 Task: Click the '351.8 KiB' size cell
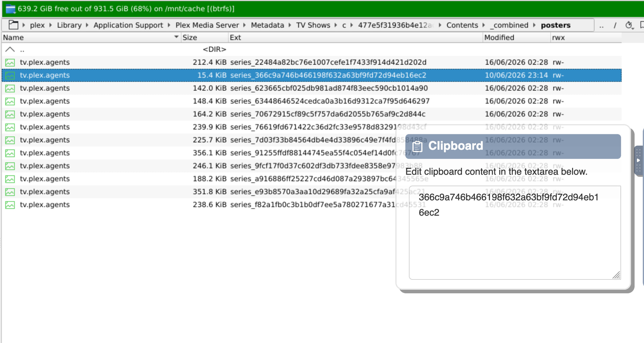click(x=209, y=192)
